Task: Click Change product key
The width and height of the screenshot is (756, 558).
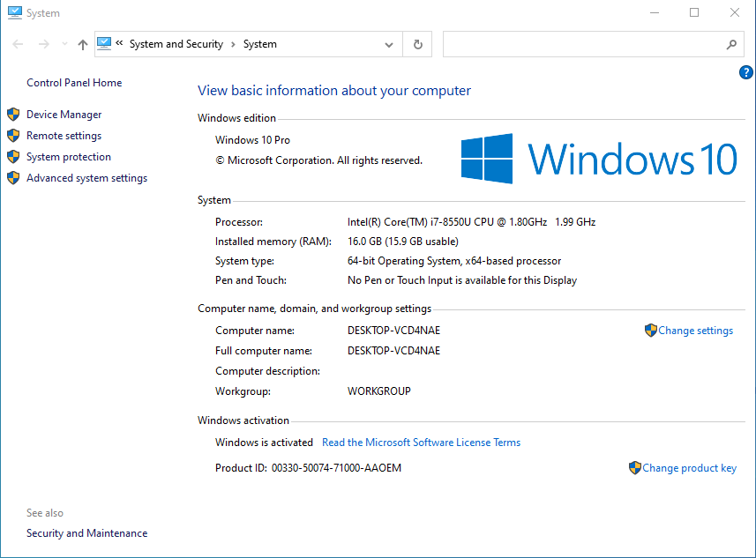Action: 689,468
